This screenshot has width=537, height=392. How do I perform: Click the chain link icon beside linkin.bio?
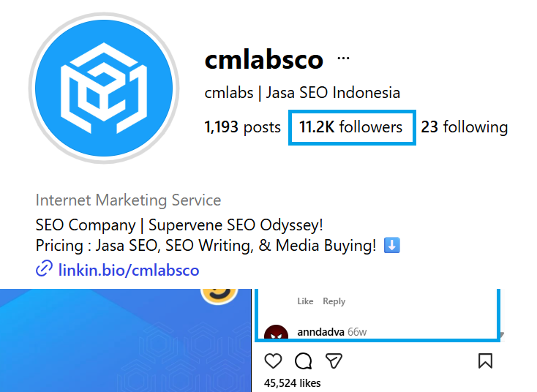click(44, 268)
